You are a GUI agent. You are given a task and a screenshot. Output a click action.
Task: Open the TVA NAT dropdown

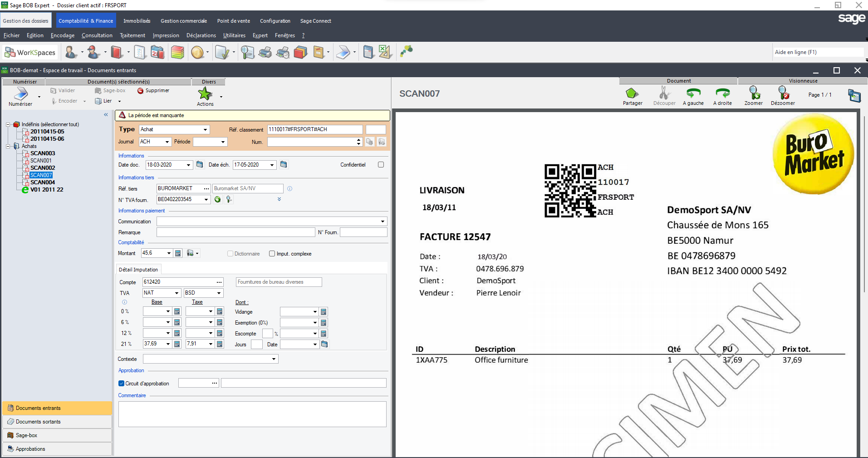click(x=177, y=293)
